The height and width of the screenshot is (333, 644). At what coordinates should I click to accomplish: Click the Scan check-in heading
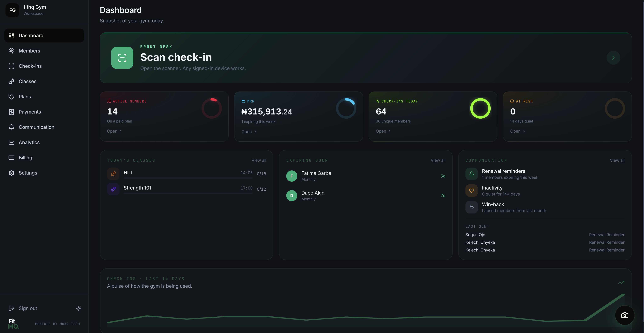(x=176, y=57)
